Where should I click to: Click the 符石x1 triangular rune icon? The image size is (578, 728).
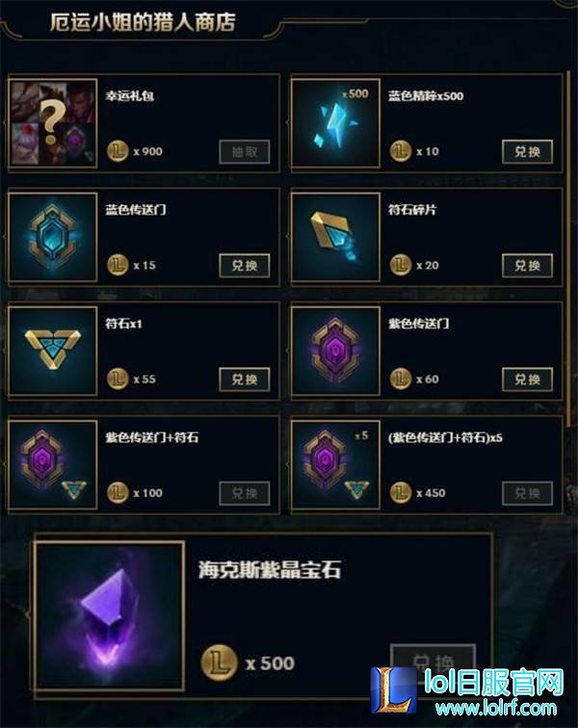pyautogui.click(x=53, y=351)
